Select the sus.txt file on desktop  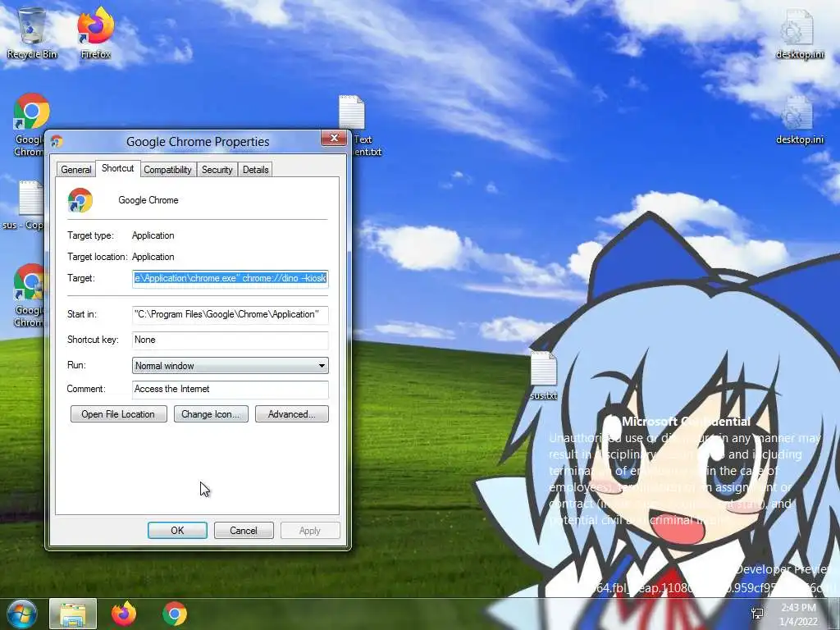(544, 375)
